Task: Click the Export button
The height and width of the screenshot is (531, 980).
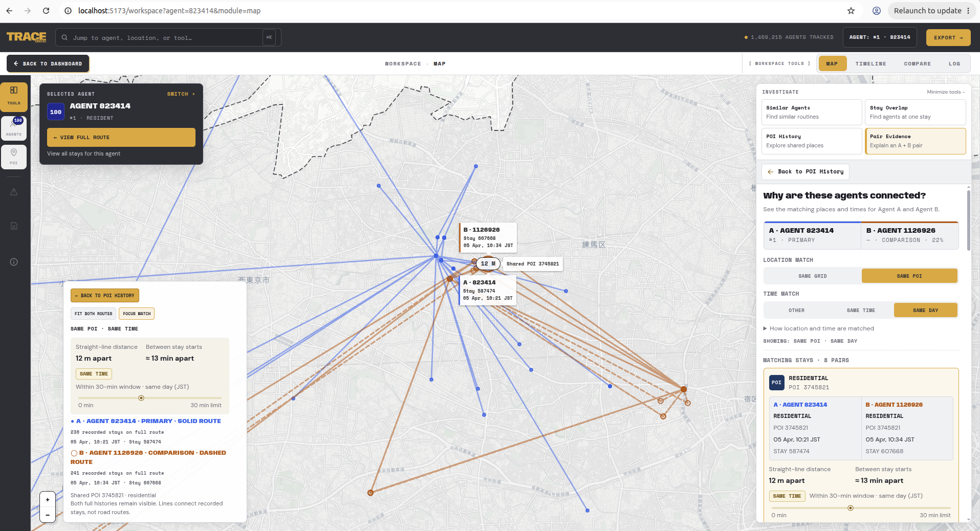Action: 948,37
